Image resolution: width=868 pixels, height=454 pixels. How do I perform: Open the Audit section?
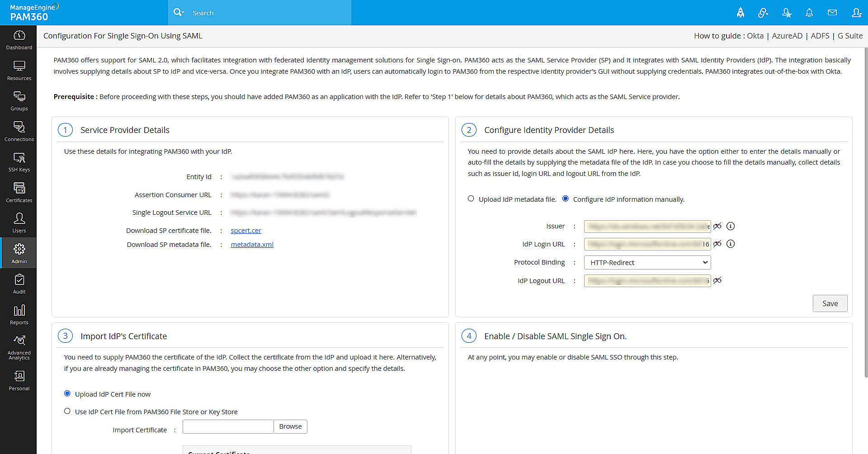click(x=19, y=284)
